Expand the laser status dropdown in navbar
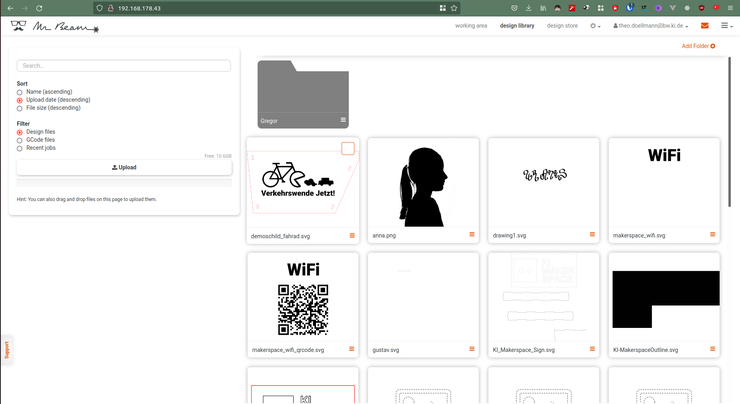 click(x=595, y=26)
